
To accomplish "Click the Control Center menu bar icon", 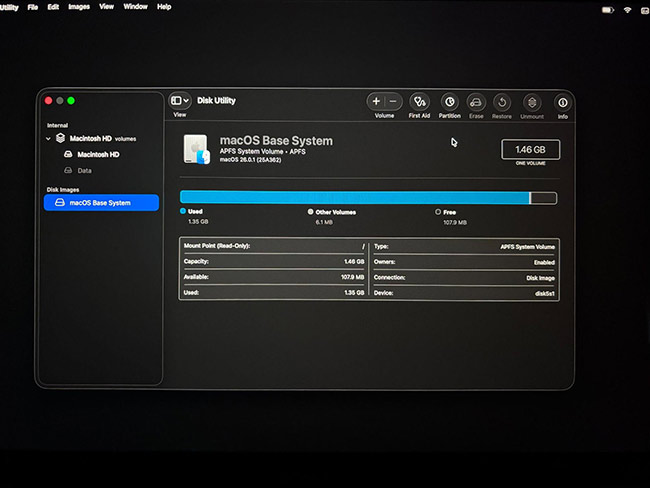I will pyautogui.click(x=645, y=10).
